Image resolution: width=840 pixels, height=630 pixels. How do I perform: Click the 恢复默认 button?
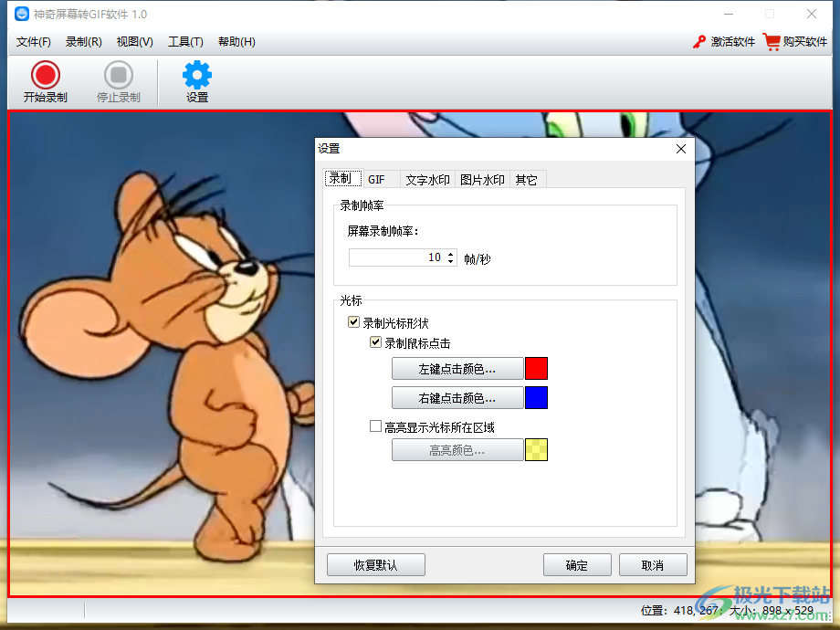pos(376,565)
